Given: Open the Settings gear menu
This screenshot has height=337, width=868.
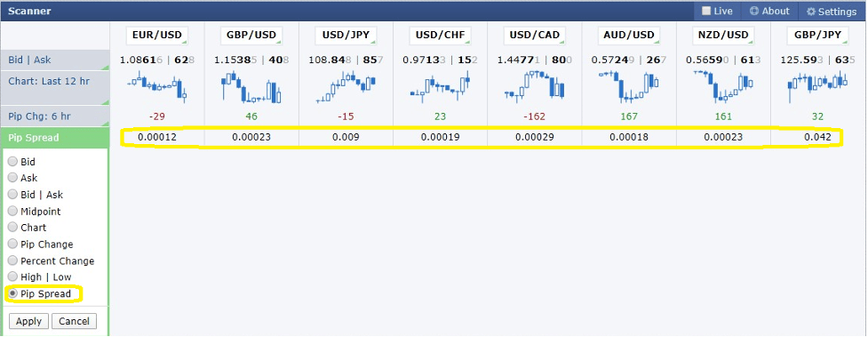Looking at the screenshot, I should click(x=832, y=11).
